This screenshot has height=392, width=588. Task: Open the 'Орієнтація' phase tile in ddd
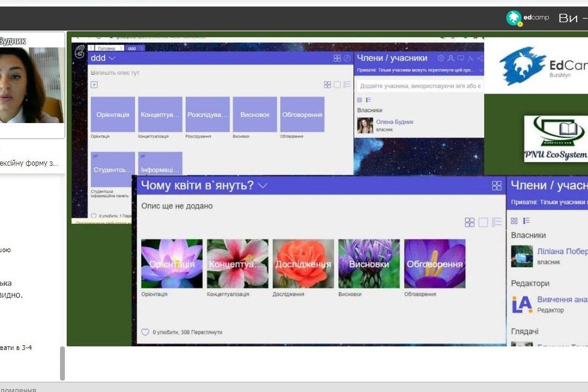pos(113,114)
